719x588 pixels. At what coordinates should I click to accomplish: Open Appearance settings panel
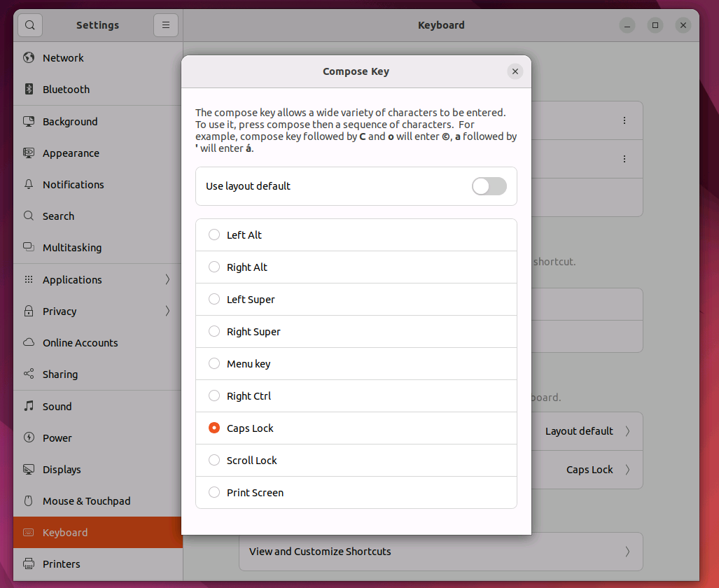click(x=98, y=153)
